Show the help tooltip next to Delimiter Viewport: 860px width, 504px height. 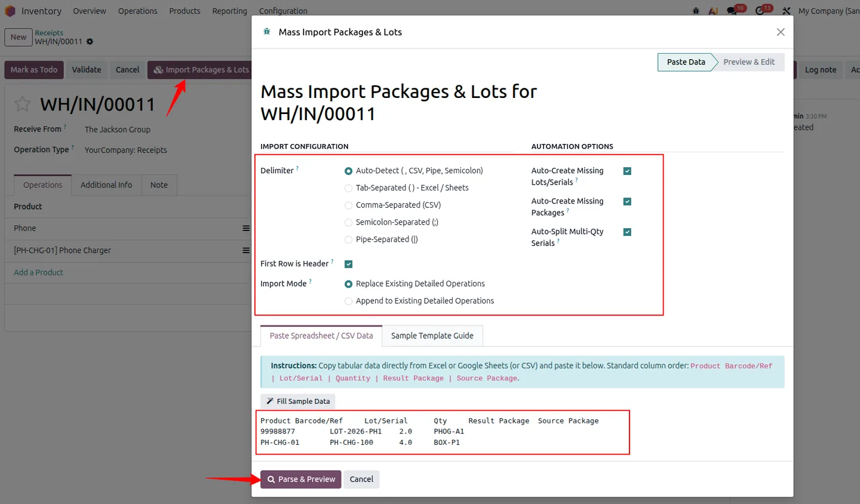(x=297, y=168)
